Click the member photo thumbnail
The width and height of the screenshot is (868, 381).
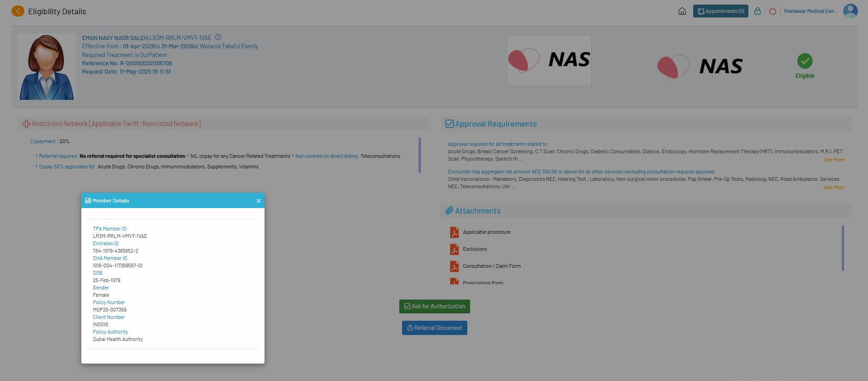click(x=46, y=67)
